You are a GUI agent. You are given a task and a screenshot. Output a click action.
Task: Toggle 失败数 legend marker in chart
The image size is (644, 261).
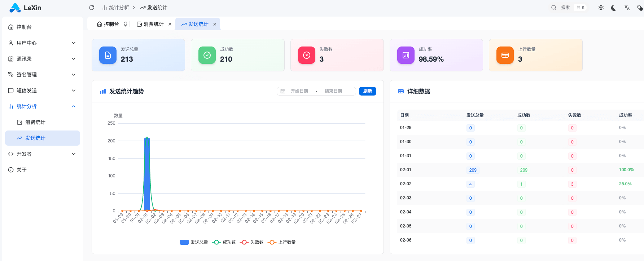[x=244, y=242]
